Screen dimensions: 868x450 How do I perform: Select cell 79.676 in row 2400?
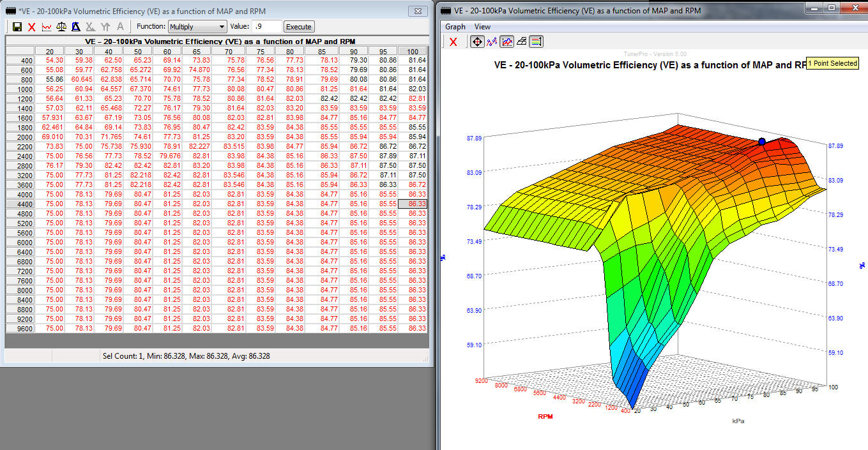[x=167, y=156]
